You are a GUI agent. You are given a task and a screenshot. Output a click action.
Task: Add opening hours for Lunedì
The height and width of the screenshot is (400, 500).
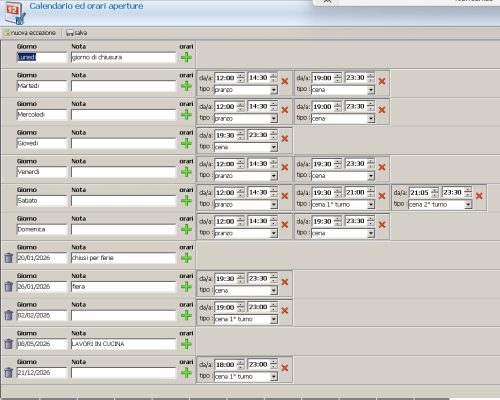(x=186, y=57)
